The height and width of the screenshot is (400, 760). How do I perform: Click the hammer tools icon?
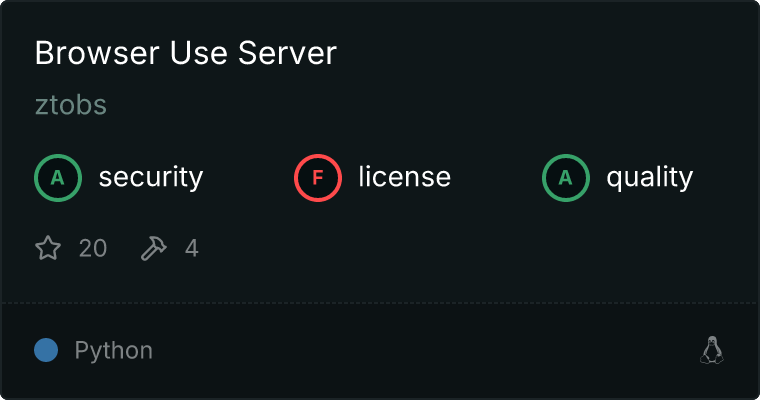[x=154, y=248]
